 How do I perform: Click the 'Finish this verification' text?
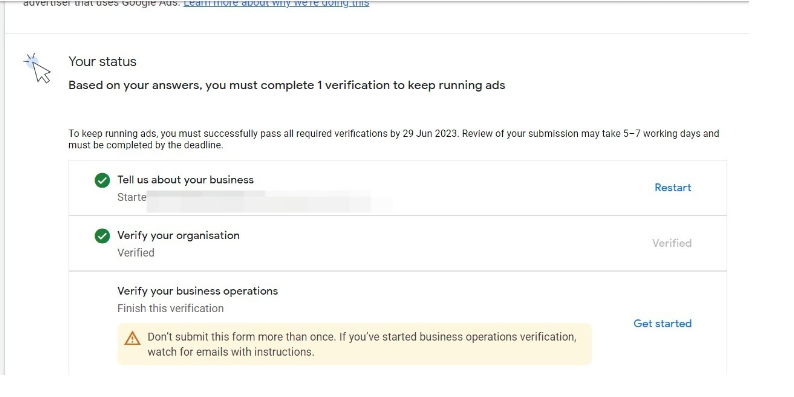point(170,308)
